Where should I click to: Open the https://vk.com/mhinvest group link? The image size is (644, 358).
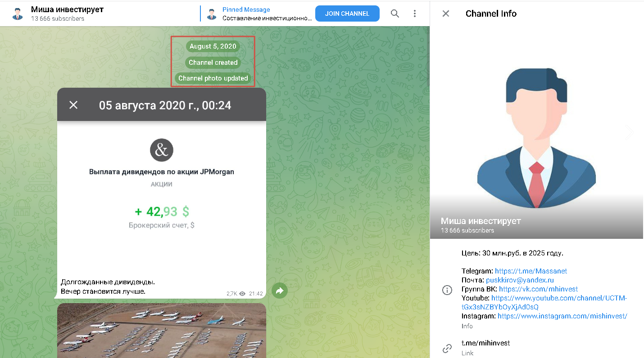[538, 289]
